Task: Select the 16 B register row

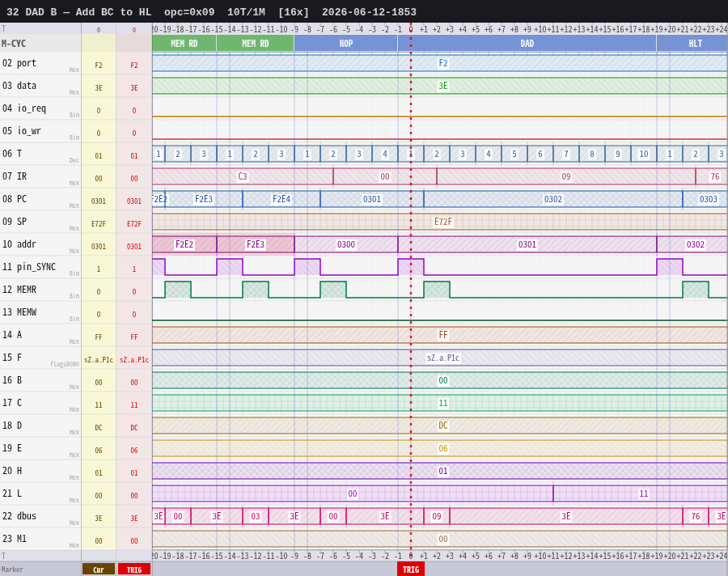Action: point(364,380)
